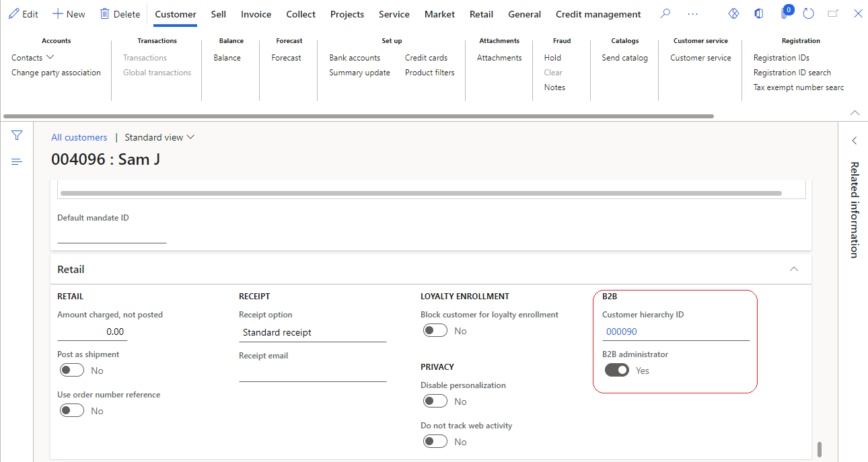Open Credit cards setup
The height and width of the screenshot is (462, 868).
tap(426, 58)
